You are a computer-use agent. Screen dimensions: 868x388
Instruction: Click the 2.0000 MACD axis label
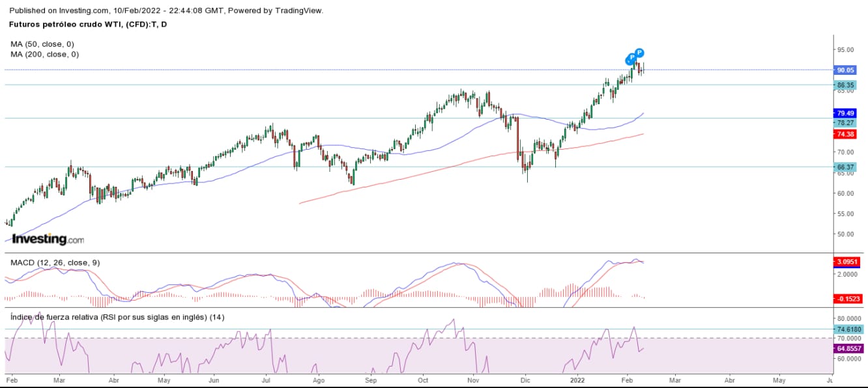pyautogui.click(x=848, y=274)
